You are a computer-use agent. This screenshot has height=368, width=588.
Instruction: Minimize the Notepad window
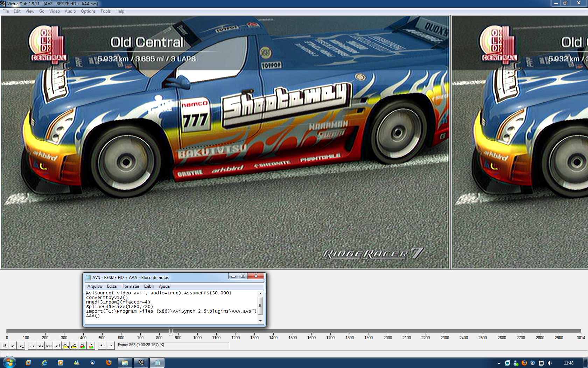[233, 276]
